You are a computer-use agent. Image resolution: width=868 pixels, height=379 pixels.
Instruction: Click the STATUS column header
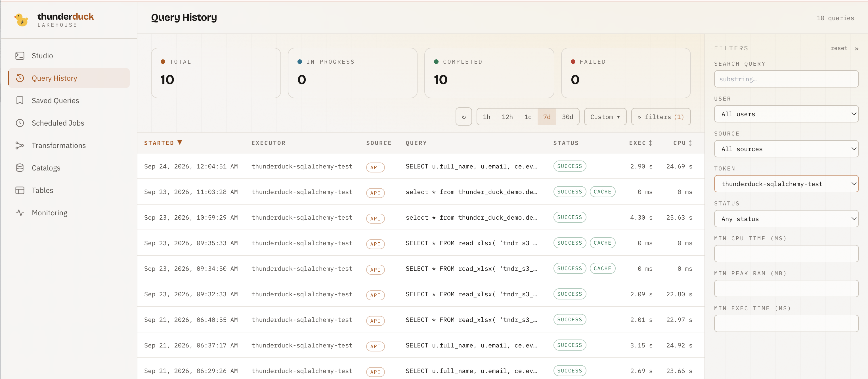click(x=566, y=143)
